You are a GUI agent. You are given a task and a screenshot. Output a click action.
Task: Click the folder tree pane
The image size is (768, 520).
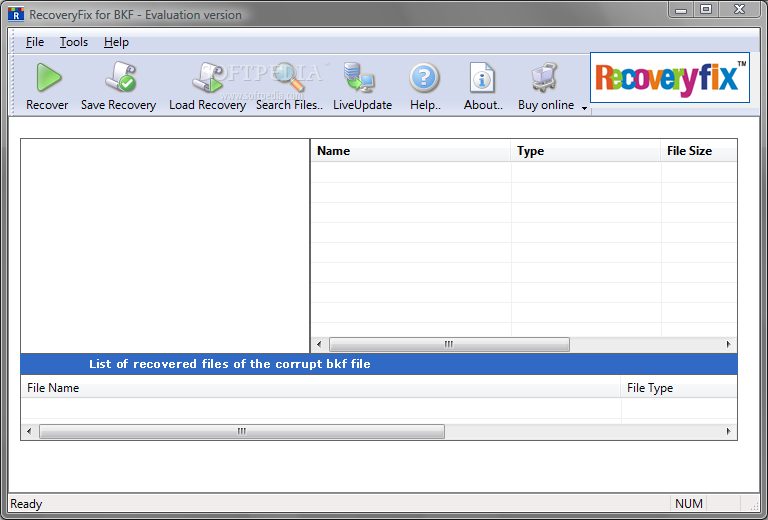click(x=165, y=245)
